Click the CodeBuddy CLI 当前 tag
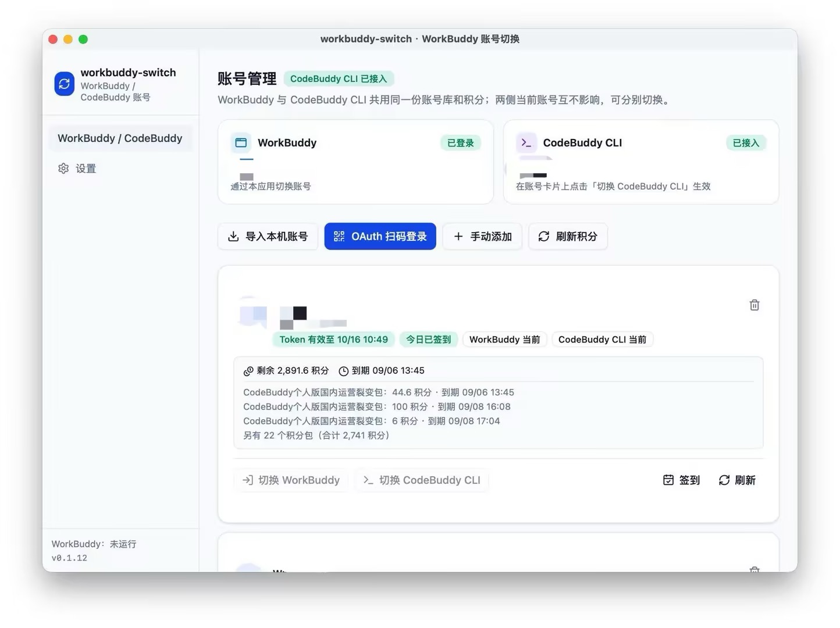This screenshot has width=840, height=628. point(602,340)
